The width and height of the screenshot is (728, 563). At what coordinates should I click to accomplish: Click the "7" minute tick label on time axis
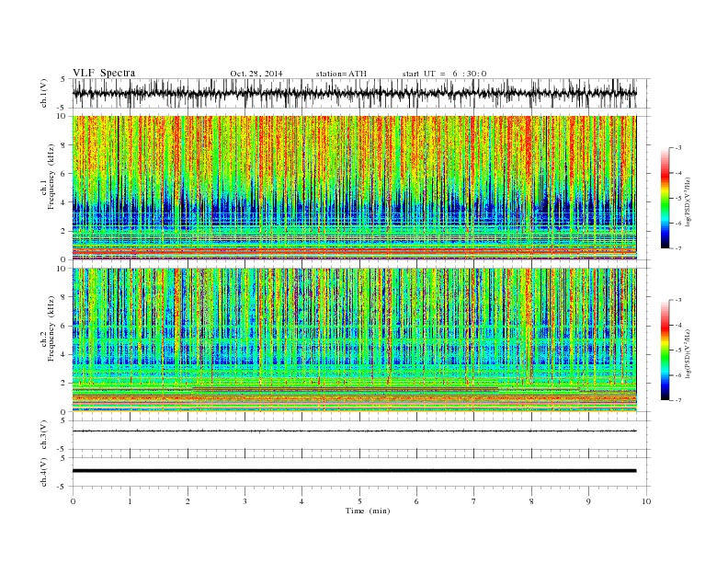tap(473, 501)
